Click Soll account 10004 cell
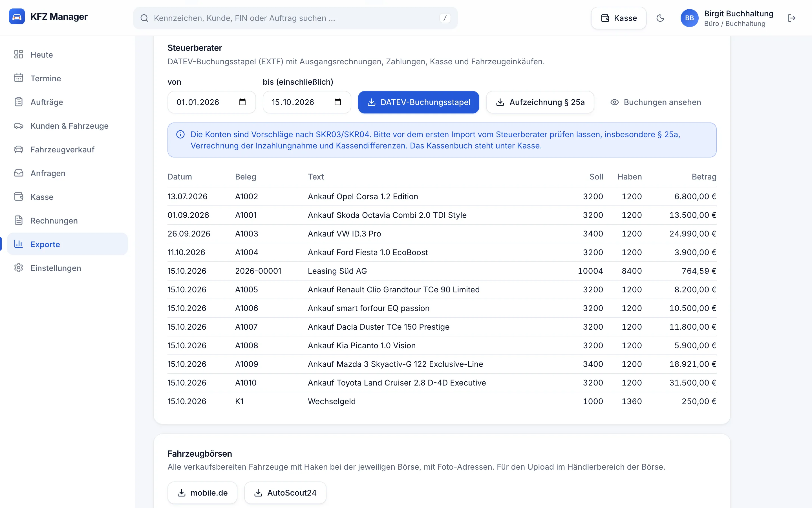The height and width of the screenshot is (508, 812). click(x=590, y=271)
